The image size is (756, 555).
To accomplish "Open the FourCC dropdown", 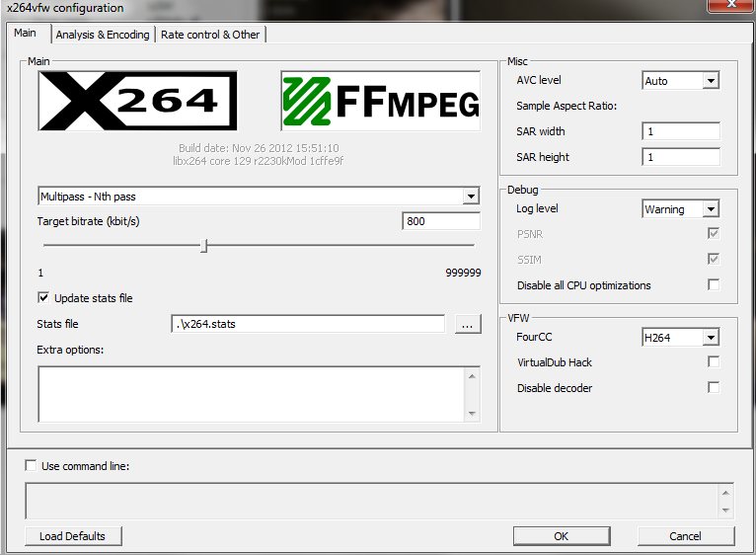I will point(711,338).
